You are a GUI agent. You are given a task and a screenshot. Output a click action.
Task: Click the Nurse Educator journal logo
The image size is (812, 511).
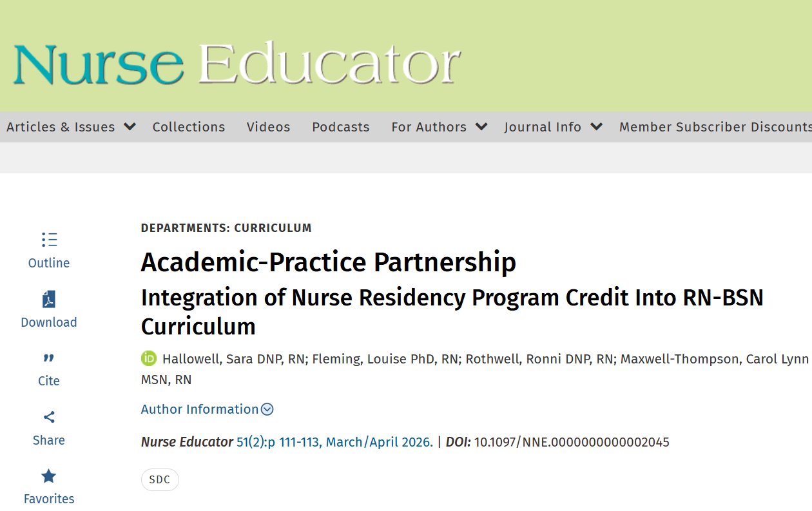[235, 61]
